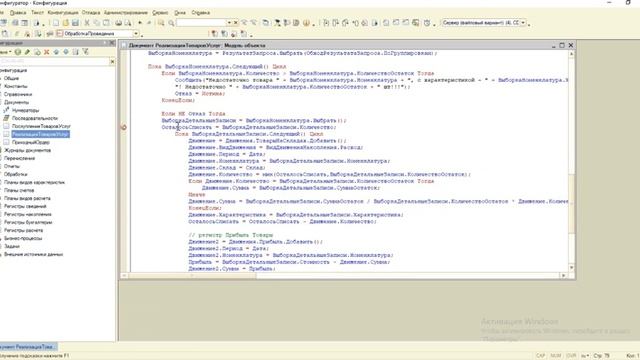640x360 pixels.
Task: Click the toolbar search text field
Action: [202, 23]
